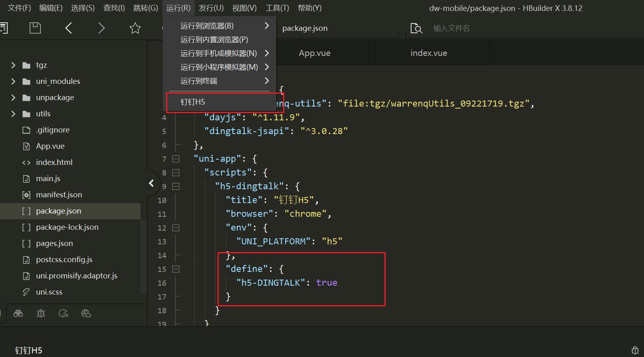Expand the unpackage folder
Viewport: 644px width, 357px height.
click(13, 98)
